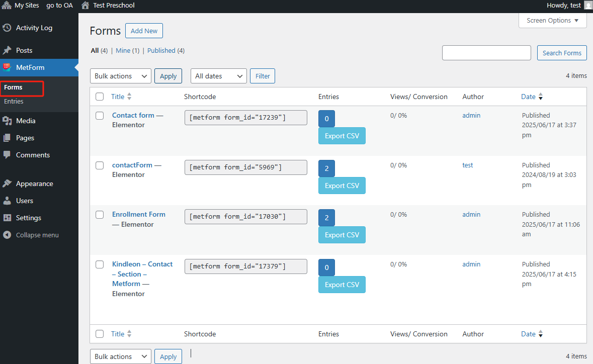The width and height of the screenshot is (593, 364).
Task: Click the Media library icon
Action: tap(7, 121)
